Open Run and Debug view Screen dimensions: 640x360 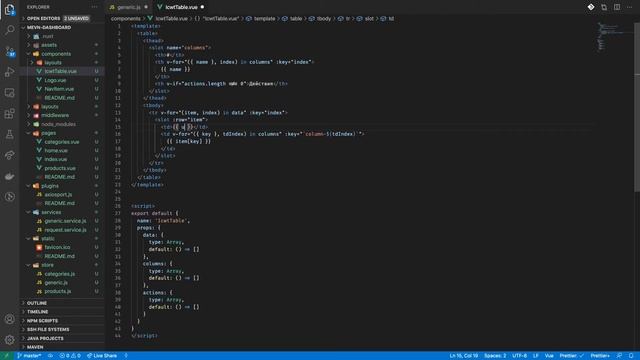(9, 72)
